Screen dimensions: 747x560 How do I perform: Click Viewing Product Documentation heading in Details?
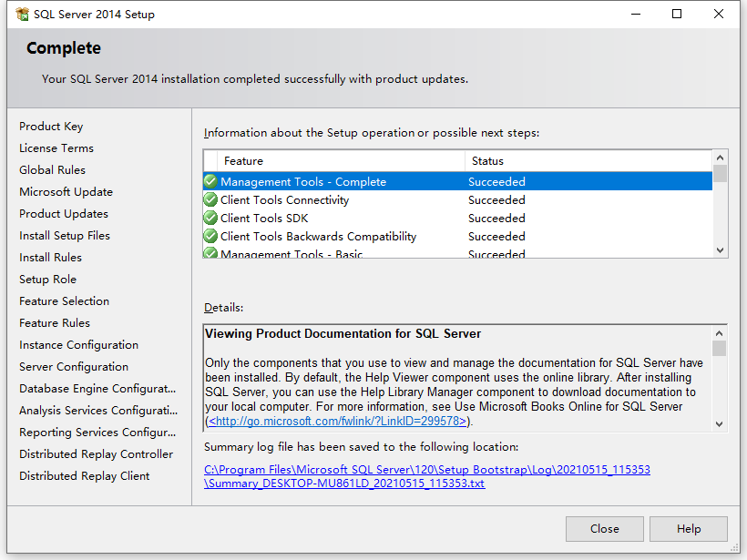(x=343, y=334)
